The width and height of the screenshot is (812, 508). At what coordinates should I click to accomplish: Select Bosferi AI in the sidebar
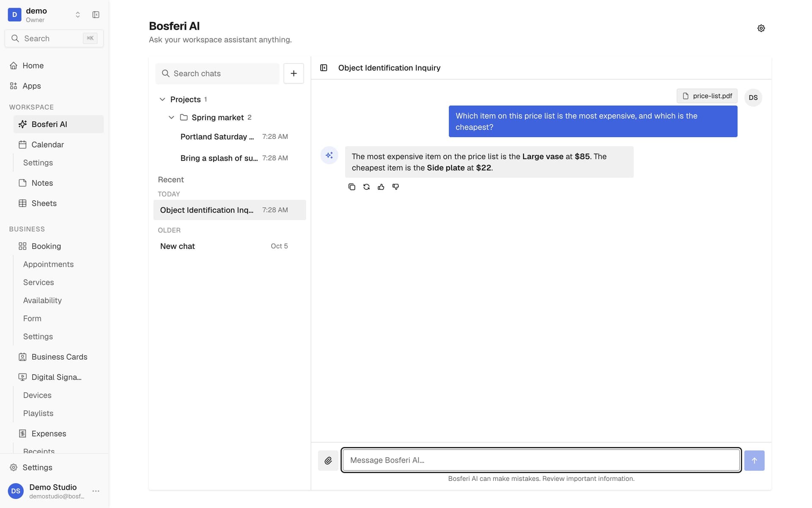58,124
